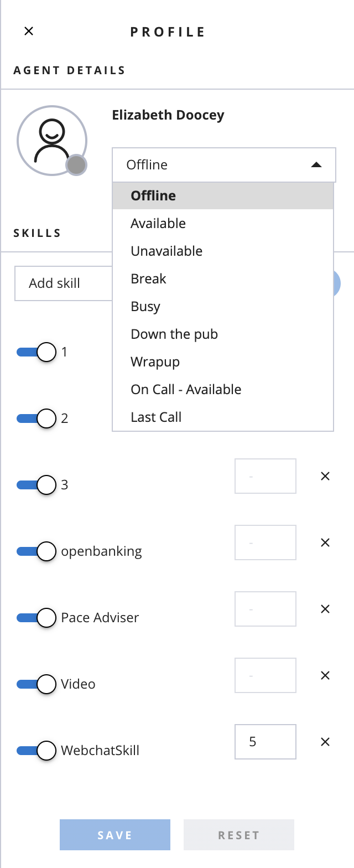Turn off the Video skill toggle
354x868 pixels.
click(x=37, y=684)
